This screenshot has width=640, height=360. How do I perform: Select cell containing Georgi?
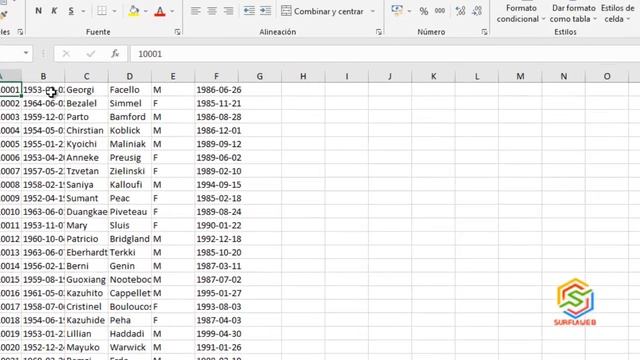[87, 90]
